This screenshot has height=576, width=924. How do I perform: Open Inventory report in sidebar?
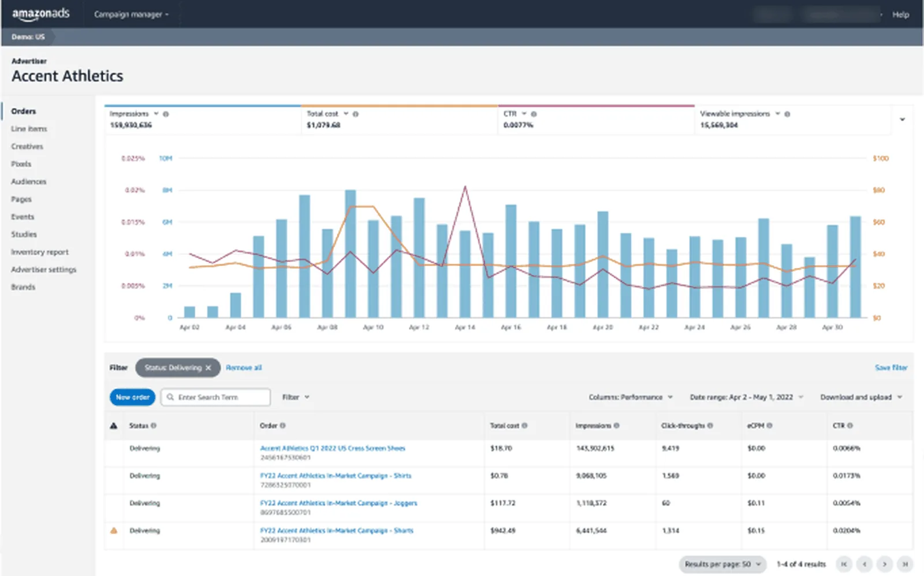[39, 252]
